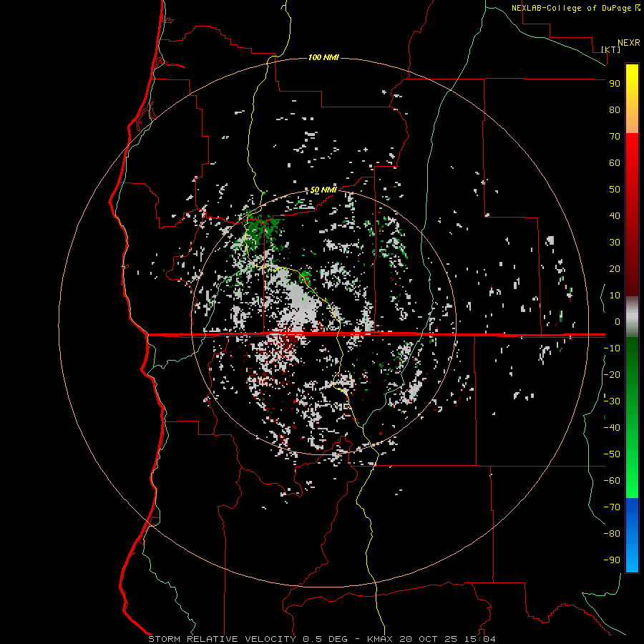
Task: Click the positive 20 scale value
Action: pyautogui.click(x=615, y=268)
